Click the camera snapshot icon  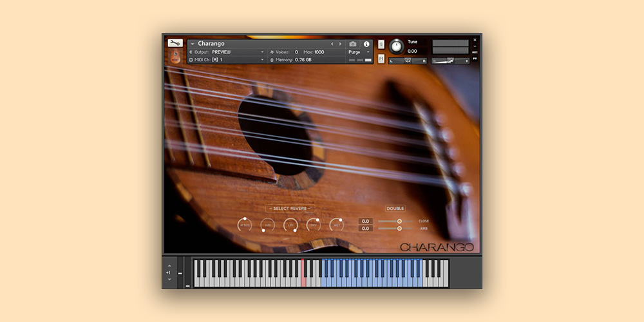click(x=353, y=44)
